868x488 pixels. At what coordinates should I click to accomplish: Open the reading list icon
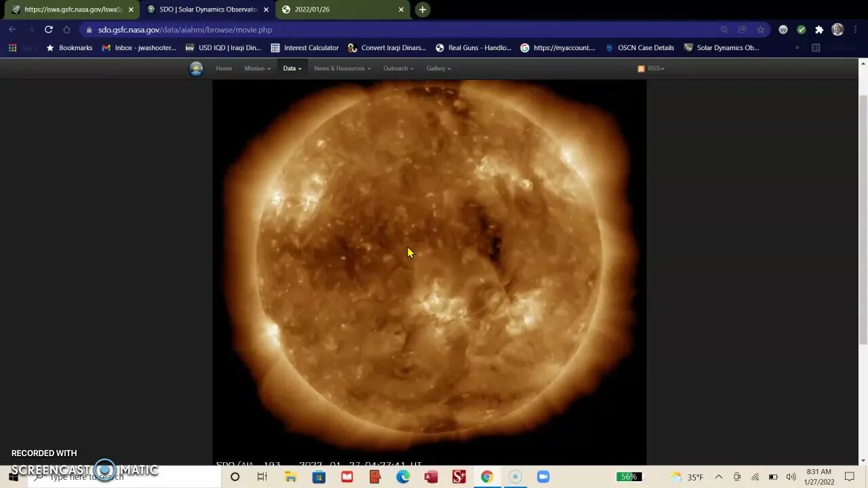pos(816,48)
